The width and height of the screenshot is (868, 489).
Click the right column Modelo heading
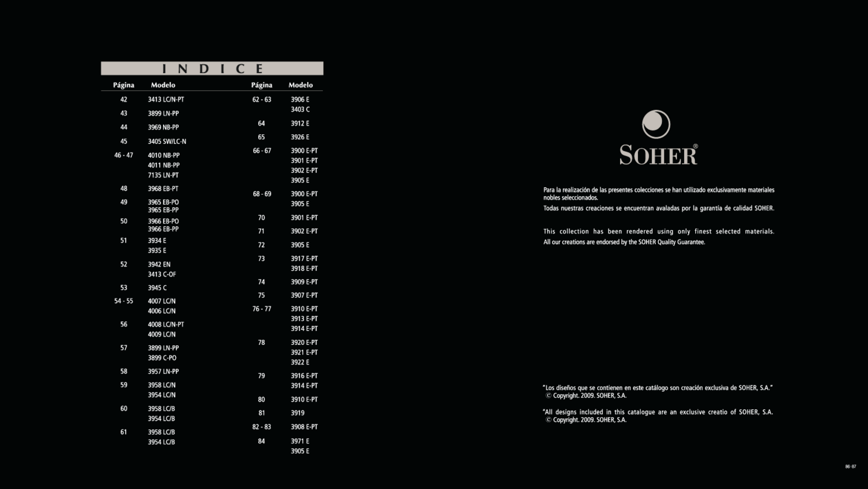click(300, 85)
